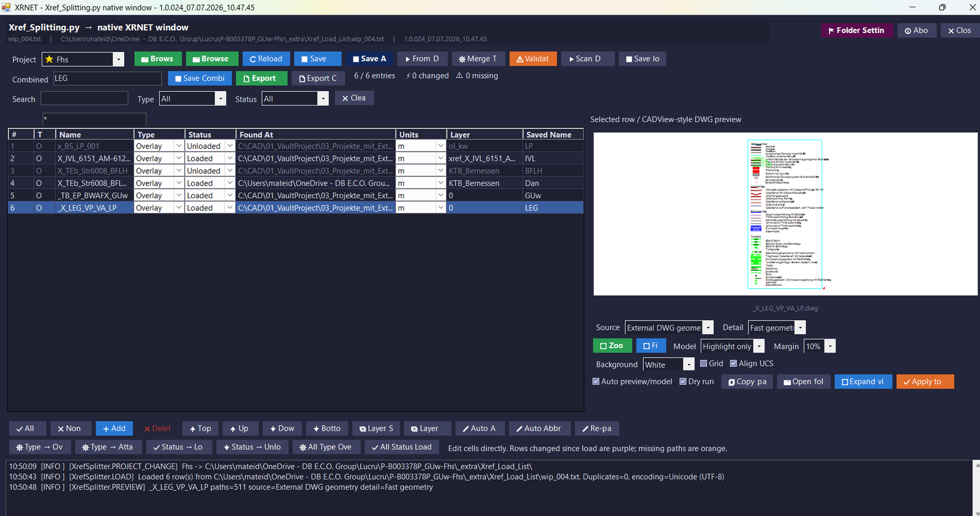Viewport: 980px width, 516px height.
Task: Open Status dropdown for row X_IVL_6151
Action: (230, 159)
